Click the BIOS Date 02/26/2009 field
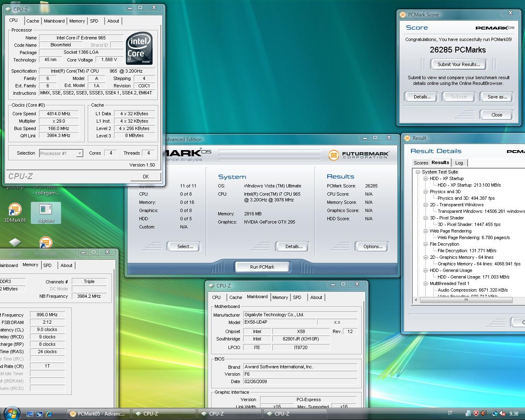 pos(300,381)
